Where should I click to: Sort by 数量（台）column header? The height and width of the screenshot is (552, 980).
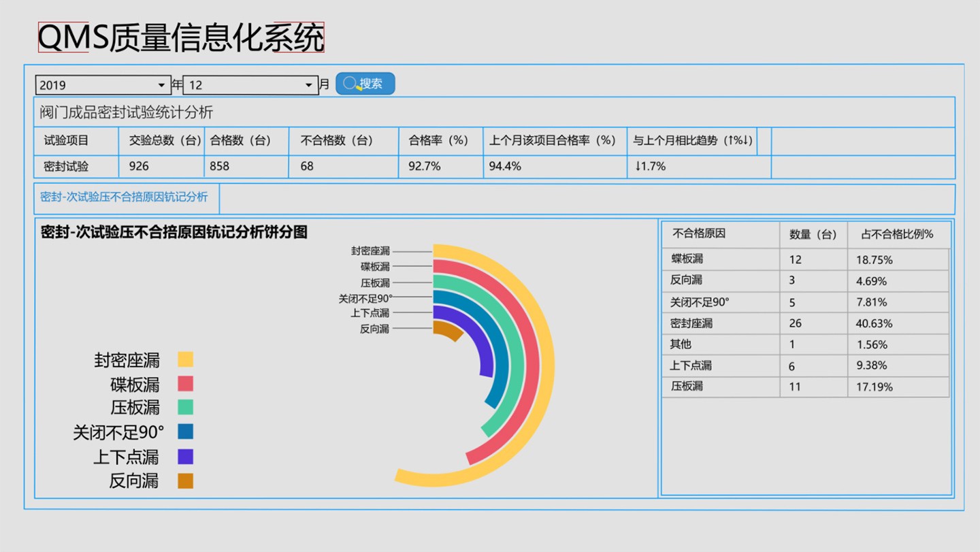click(x=813, y=234)
